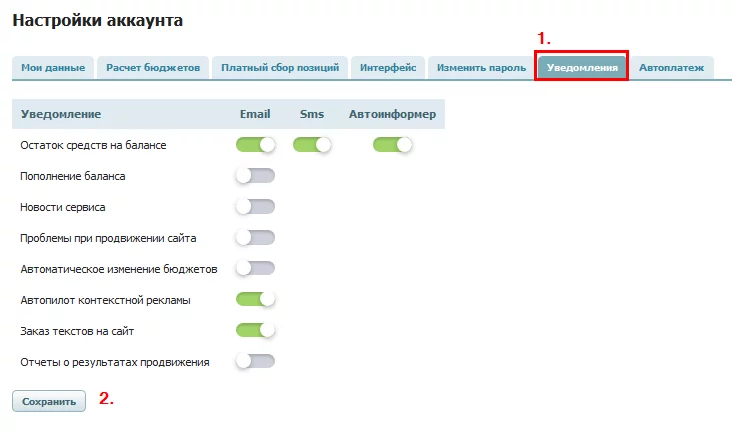Click the Уведомление column header

pyautogui.click(x=61, y=114)
